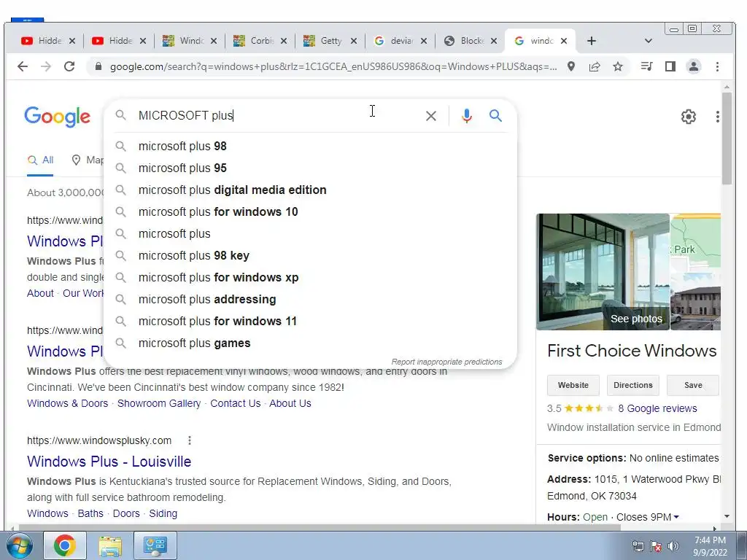Click the Google logo
The height and width of the screenshot is (560, 747).
pyautogui.click(x=57, y=117)
